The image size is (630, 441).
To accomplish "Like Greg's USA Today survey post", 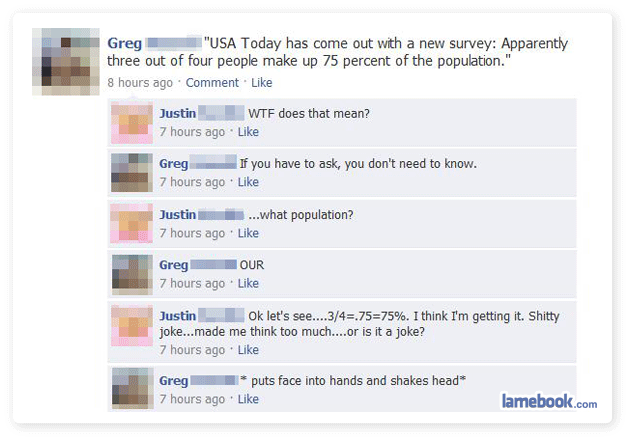I will 262,82.
